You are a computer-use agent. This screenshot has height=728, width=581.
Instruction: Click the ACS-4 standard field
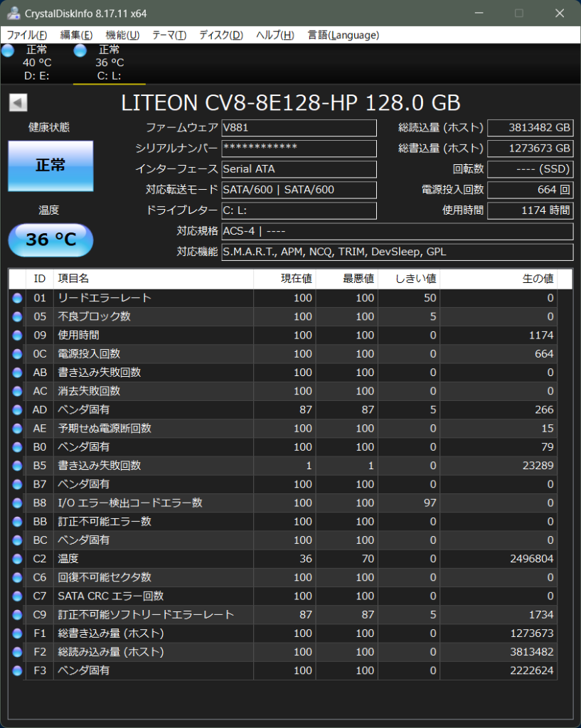tap(397, 231)
